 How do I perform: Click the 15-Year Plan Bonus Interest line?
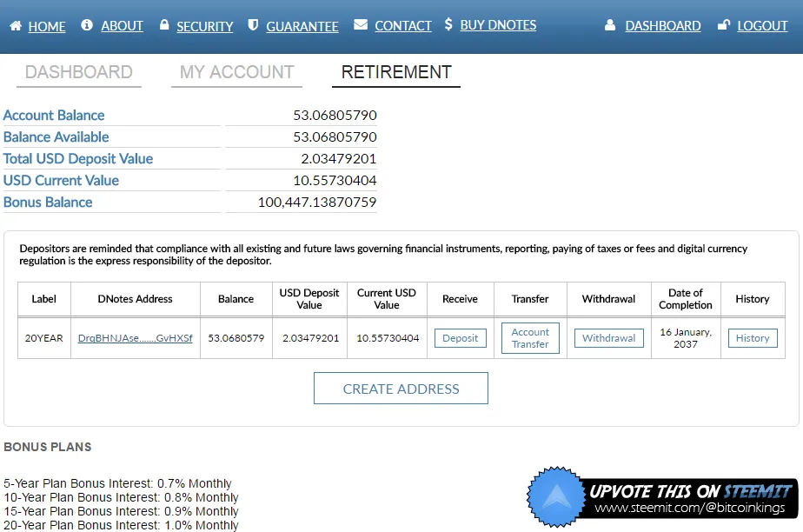122,511
